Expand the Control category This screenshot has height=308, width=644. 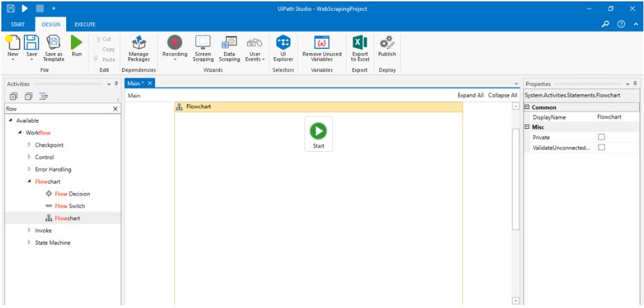pyautogui.click(x=29, y=157)
